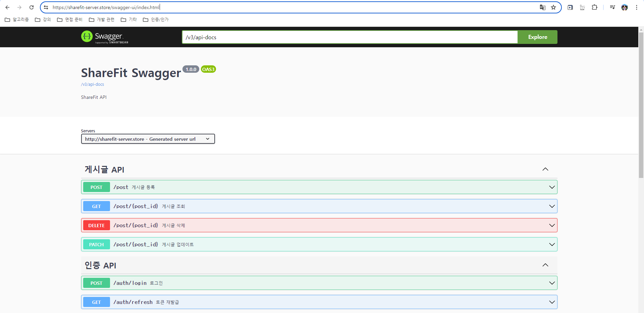Click the 게시글 API heading text

click(x=104, y=170)
